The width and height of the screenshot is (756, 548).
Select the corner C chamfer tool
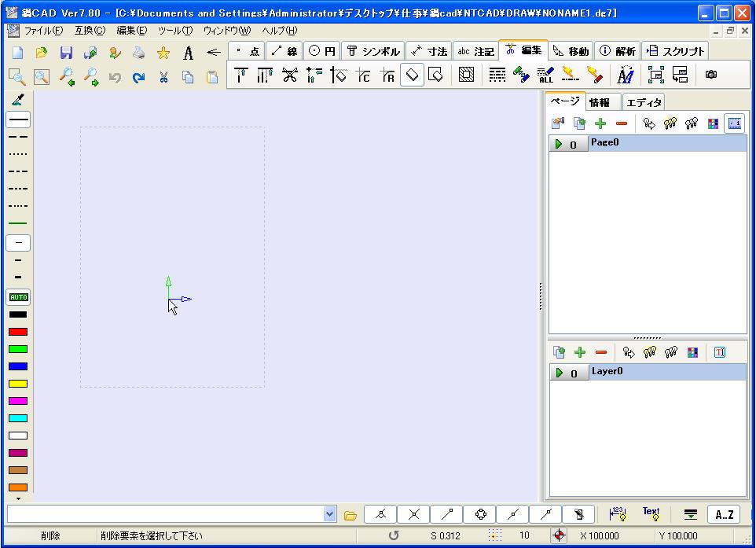[363, 75]
